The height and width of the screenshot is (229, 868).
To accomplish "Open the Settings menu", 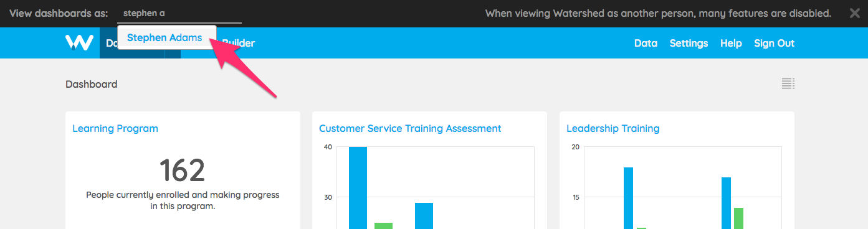I will (689, 43).
